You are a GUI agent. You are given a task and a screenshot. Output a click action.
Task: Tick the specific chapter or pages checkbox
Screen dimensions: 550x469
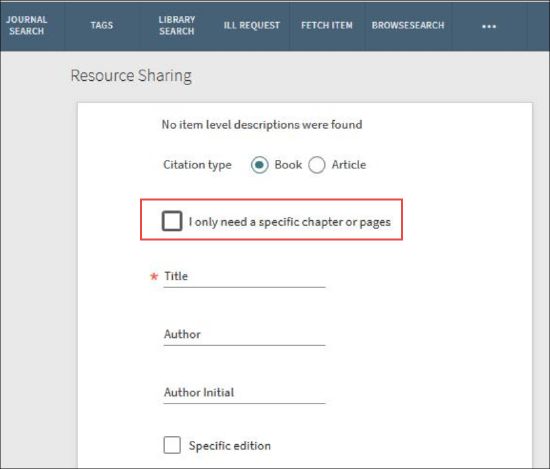pyautogui.click(x=172, y=221)
